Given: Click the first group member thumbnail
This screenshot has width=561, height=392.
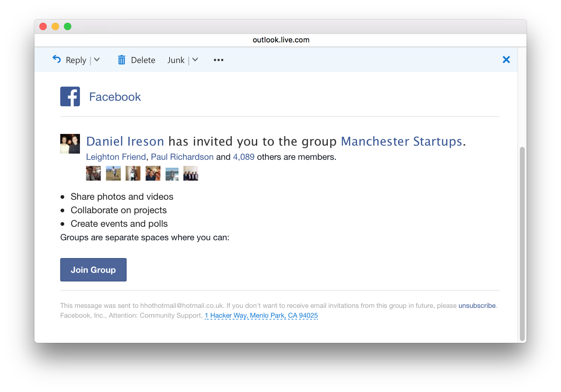Looking at the screenshot, I should pyautogui.click(x=93, y=173).
